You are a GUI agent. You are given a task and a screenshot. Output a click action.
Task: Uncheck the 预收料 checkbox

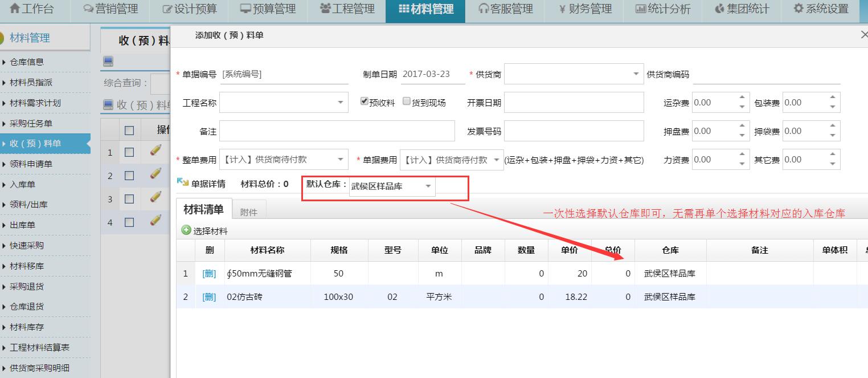pyautogui.click(x=365, y=101)
